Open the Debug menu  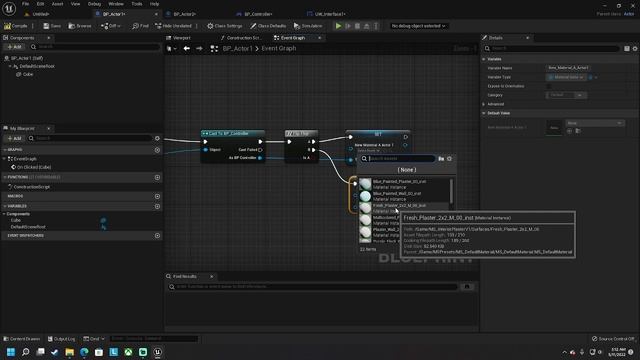[94, 4]
